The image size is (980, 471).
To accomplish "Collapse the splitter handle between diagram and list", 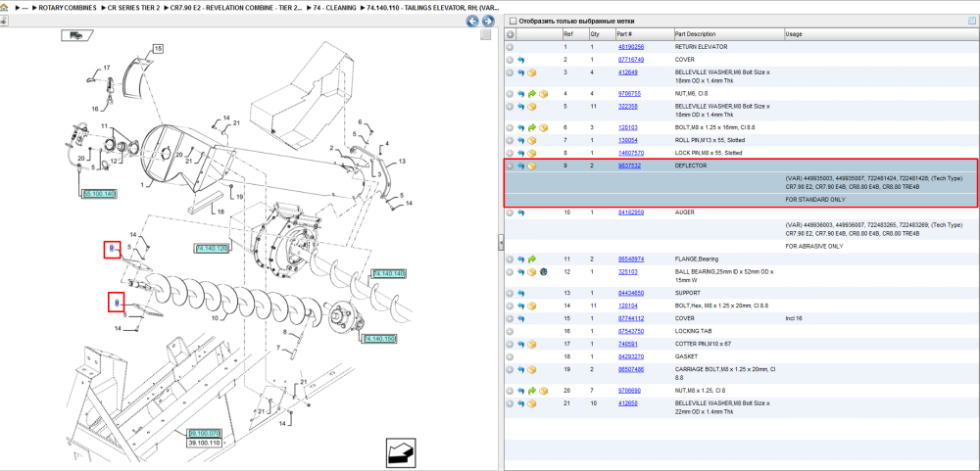I will coord(501,242).
